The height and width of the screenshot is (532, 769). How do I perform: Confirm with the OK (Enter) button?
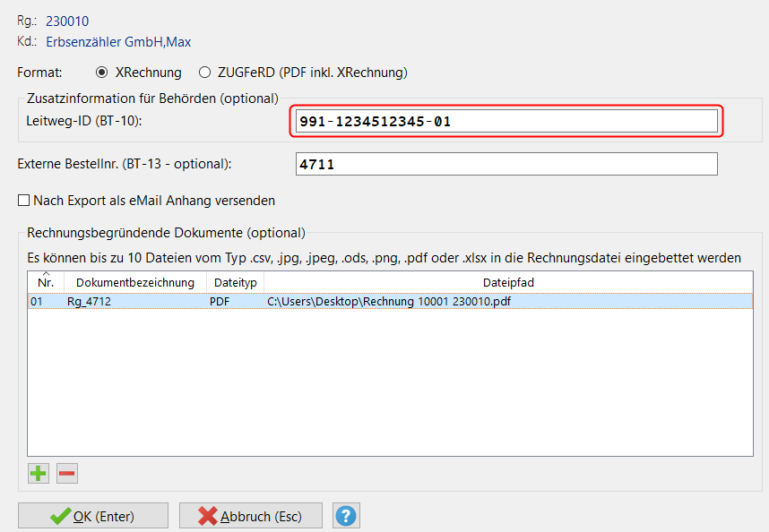click(x=93, y=516)
